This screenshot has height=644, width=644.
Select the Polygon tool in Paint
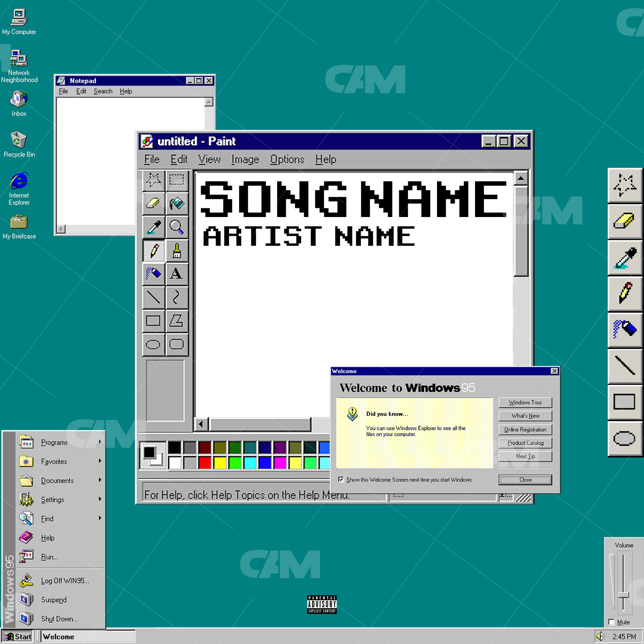[176, 321]
